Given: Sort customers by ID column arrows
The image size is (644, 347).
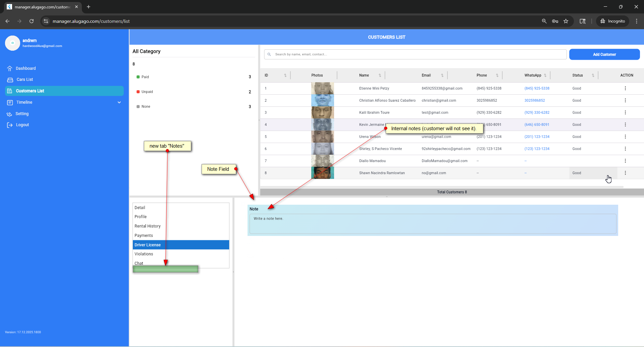Looking at the screenshot, I should 285,76.
